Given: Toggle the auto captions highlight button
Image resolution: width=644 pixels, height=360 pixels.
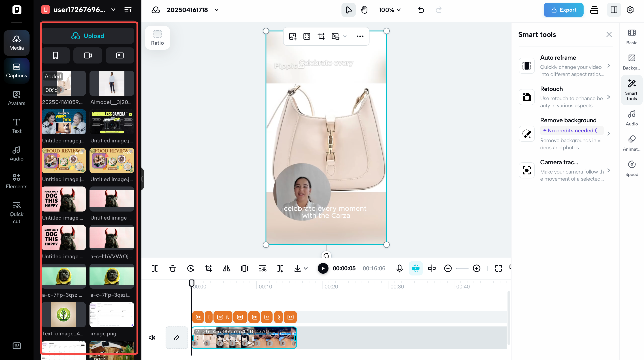Looking at the screenshot, I should click(x=416, y=268).
